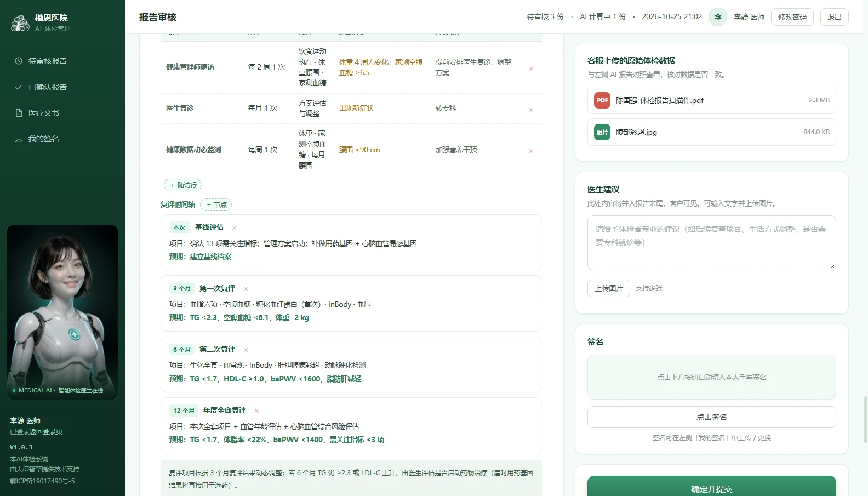Click the 本次 timeline tag
Screen dimensions: 868x496
click(179, 227)
